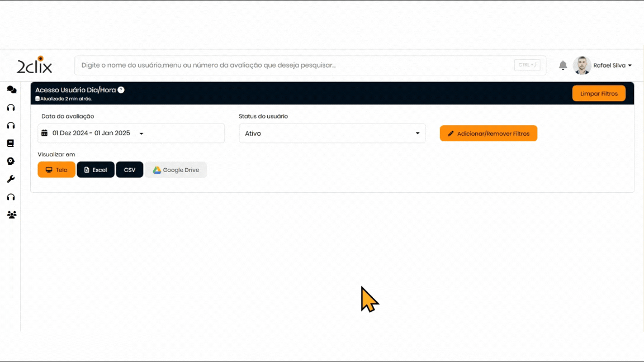This screenshot has width=644, height=362.
Task: Click the headset icon just above the book icon
Action: tap(11, 125)
